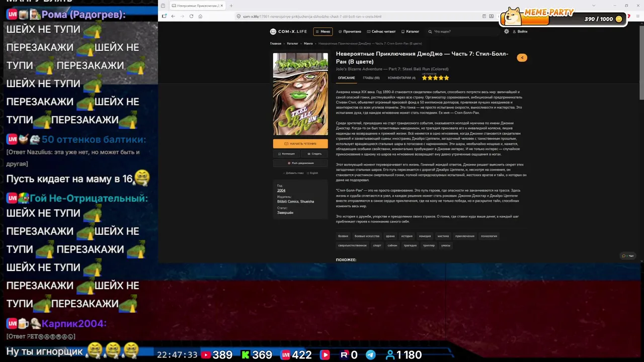Rate with the fifth star
This screenshot has width=644, height=362.
point(446,78)
